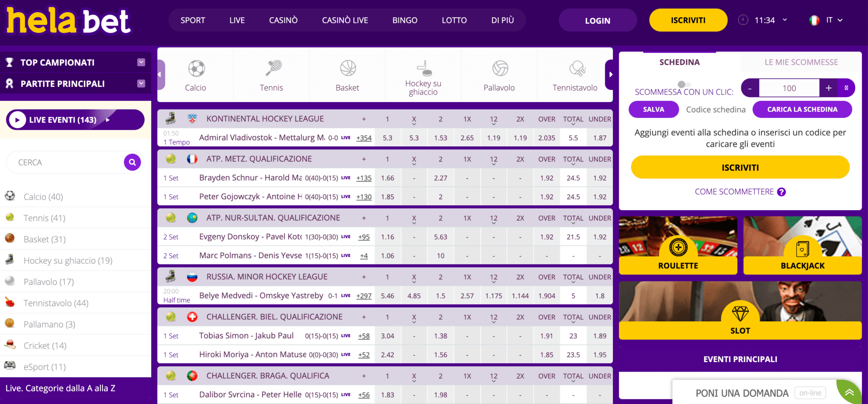
Task: Select odds 1.66 for Brayden Schnur
Action: (387, 178)
